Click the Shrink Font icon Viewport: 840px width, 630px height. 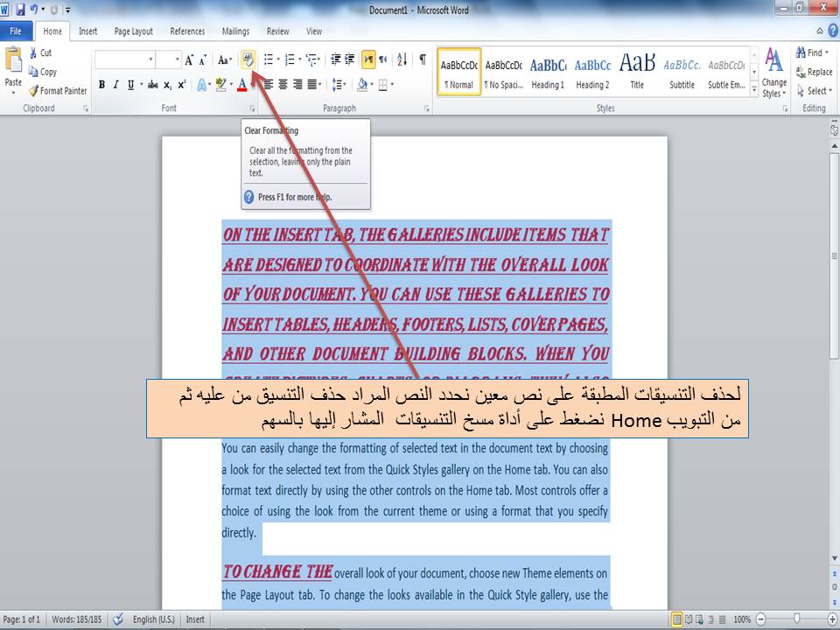pos(202,59)
